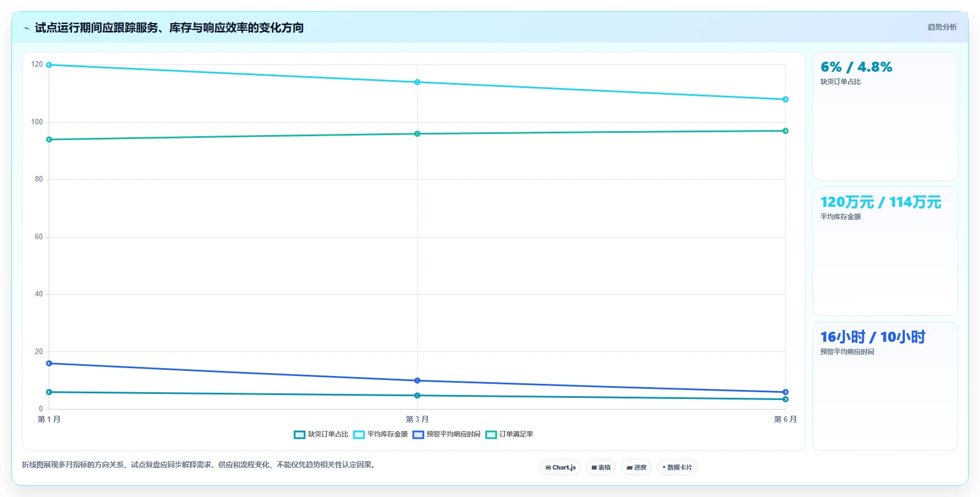Click the 预警平均响应时间 data point at 第 3 月
This screenshot has height=497, width=980.
(417, 380)
